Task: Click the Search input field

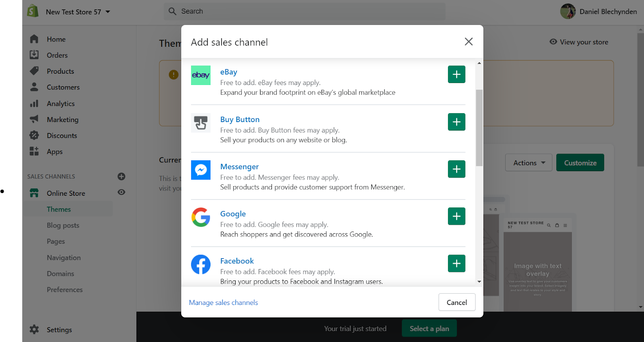Action: (305, 11)
